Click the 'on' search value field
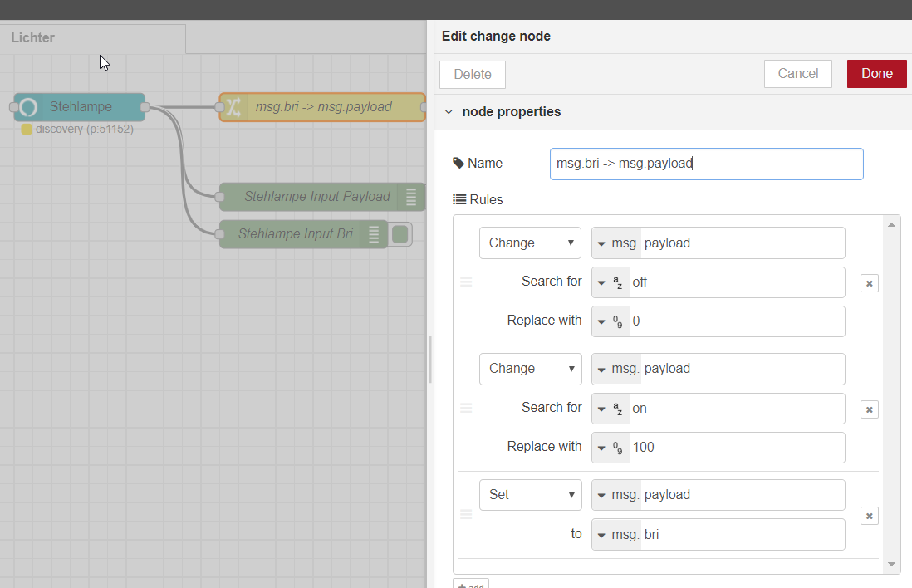The width and height of the screenshot is (912, 588). pyautogui.click(x=737, y=409)
